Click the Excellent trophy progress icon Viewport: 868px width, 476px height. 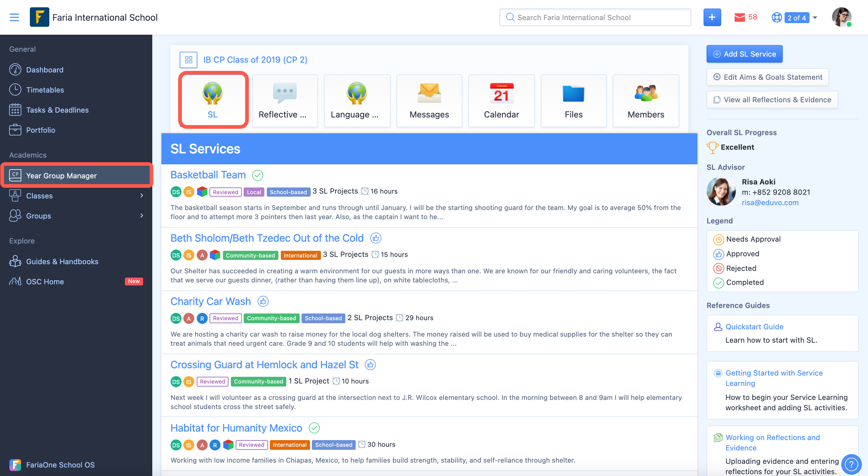[712, 147]
